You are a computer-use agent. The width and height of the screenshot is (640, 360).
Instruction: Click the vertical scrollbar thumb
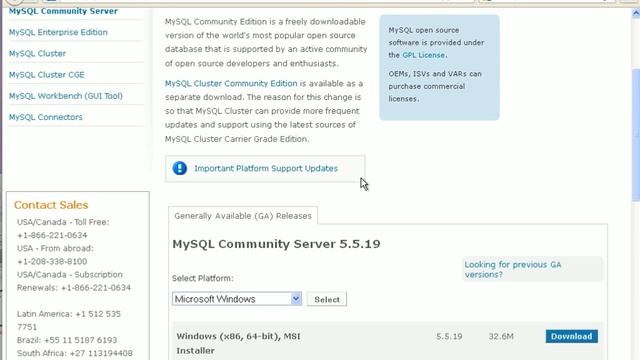636,135
